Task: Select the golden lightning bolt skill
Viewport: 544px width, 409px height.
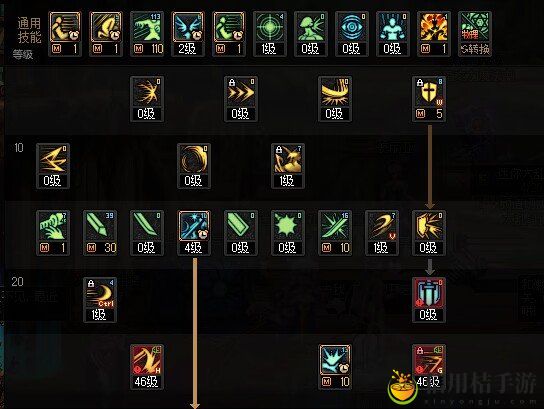Action: (x=53, y=159)
